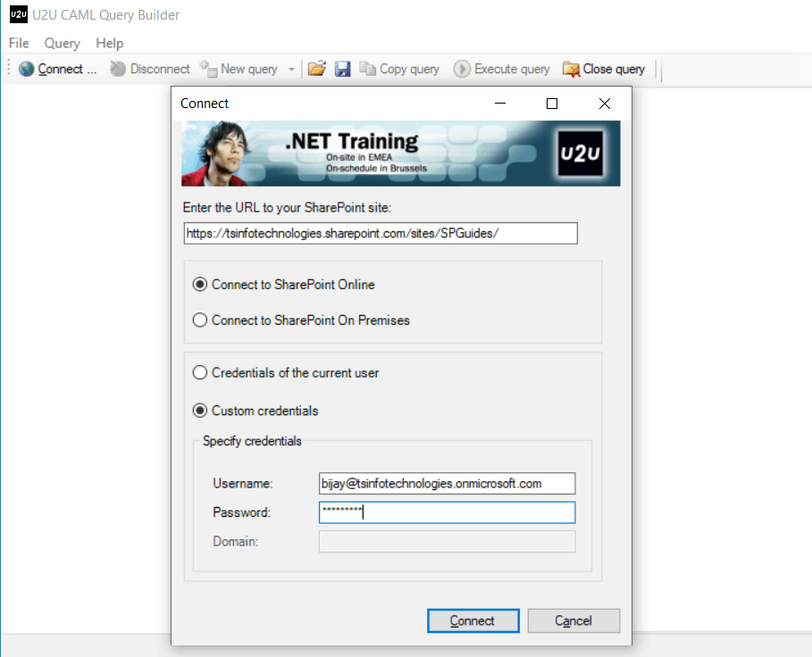Click the open folder toolbar icon
Screen dimensions: 812x657
(x=316, y=69)
